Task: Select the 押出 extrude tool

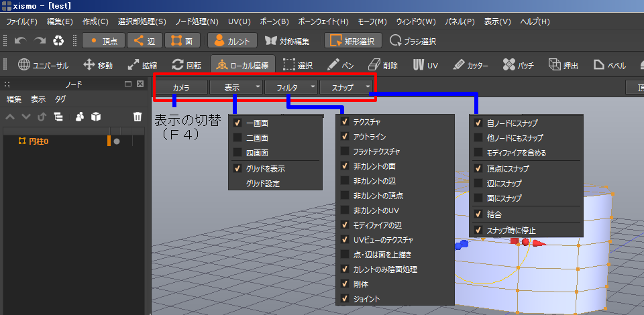Action: pos(563,65)
